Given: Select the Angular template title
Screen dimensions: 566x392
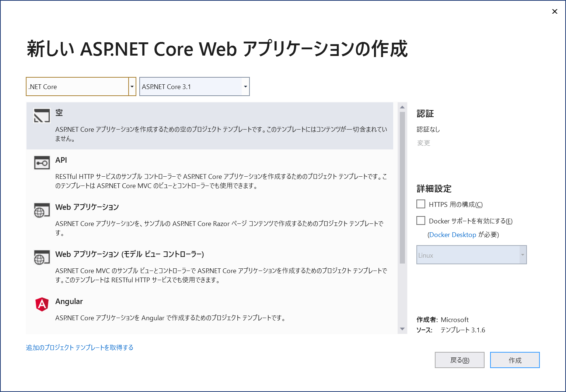Looking at the screenshot, I should 69,301.
